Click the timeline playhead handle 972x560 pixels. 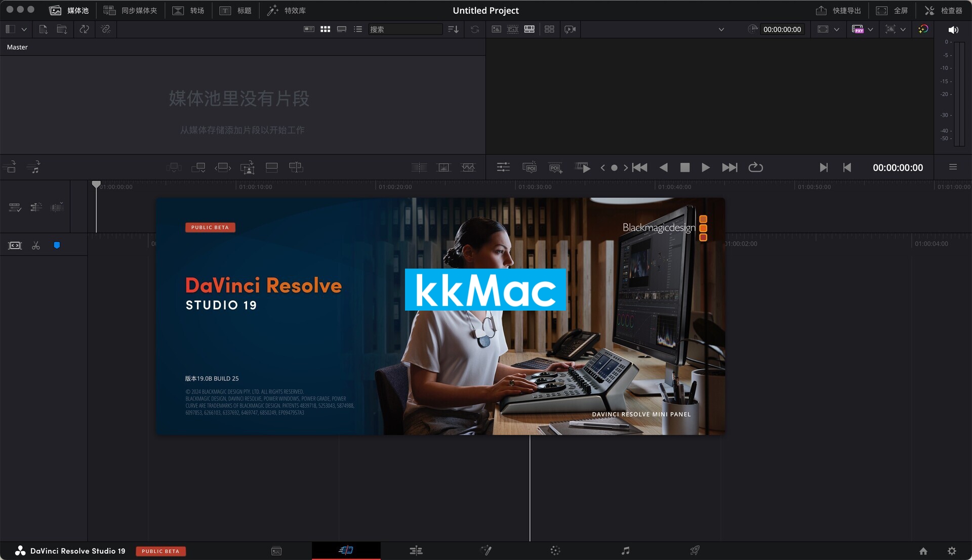(x=96, y=184)
